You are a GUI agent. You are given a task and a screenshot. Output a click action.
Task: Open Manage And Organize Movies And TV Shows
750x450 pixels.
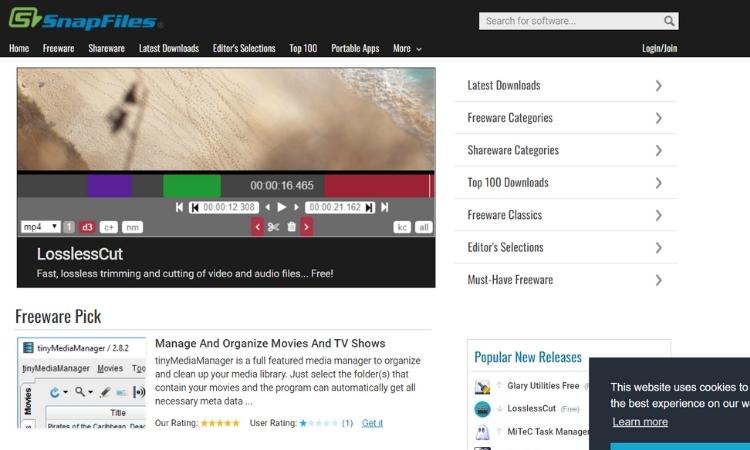click(x=270, y=343)
